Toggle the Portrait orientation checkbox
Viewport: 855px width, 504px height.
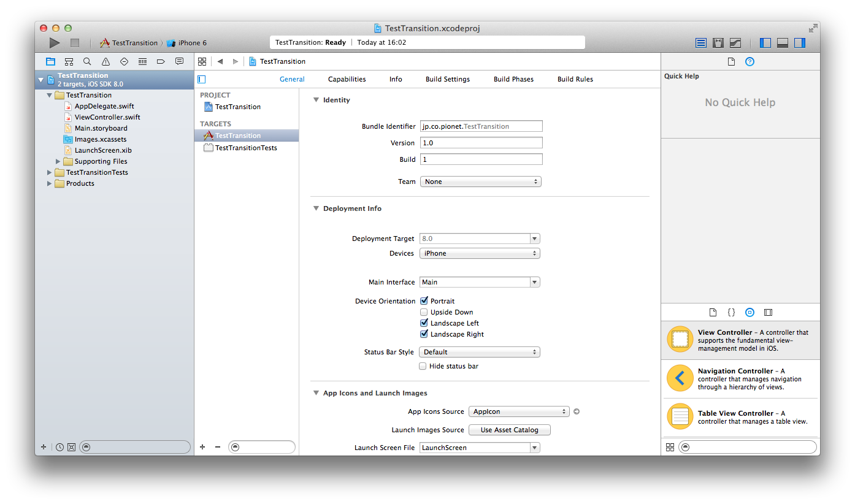coord(424,301)
